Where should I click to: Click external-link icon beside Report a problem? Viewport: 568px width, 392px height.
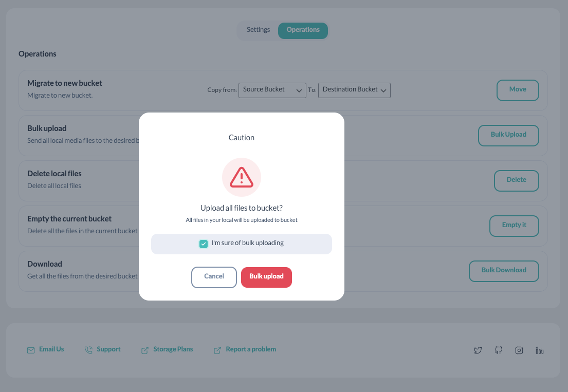click(217, 350)
